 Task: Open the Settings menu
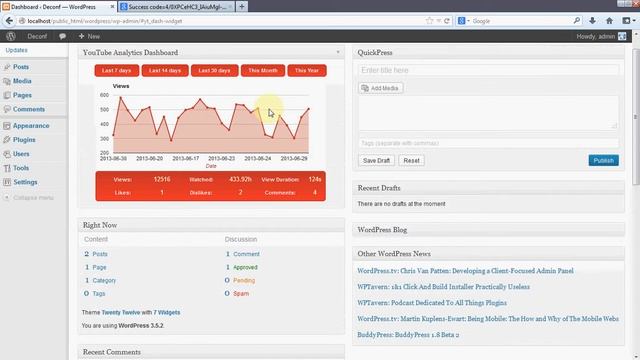[x=25, y=182]
